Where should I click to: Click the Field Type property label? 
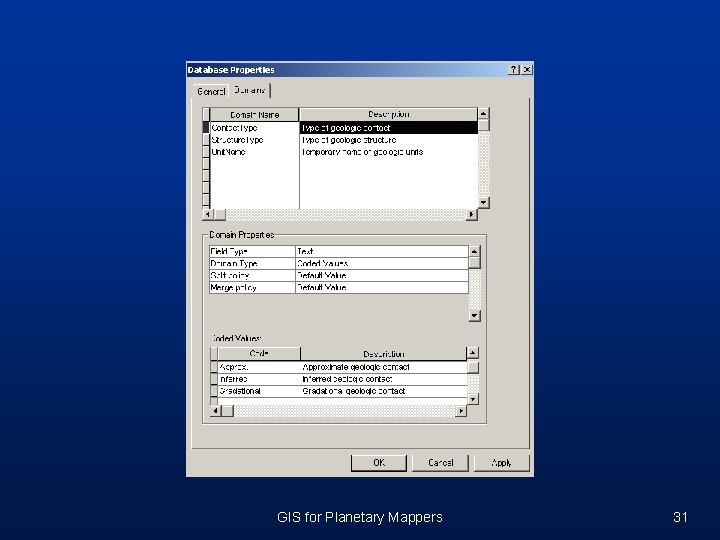pos(252,251)
